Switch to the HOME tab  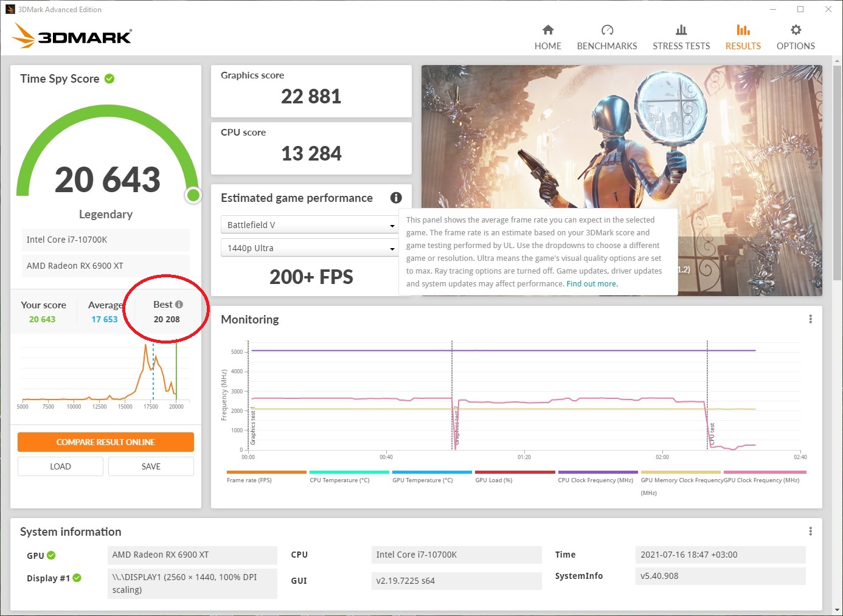548,38
